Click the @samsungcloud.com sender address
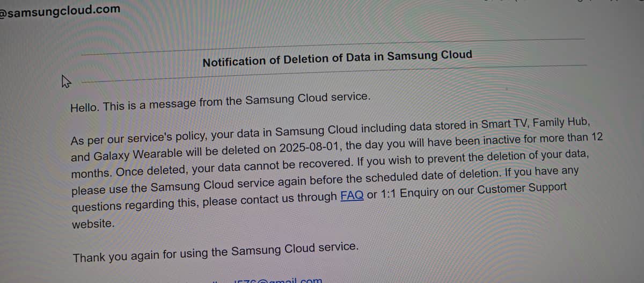 coord(60,10)
